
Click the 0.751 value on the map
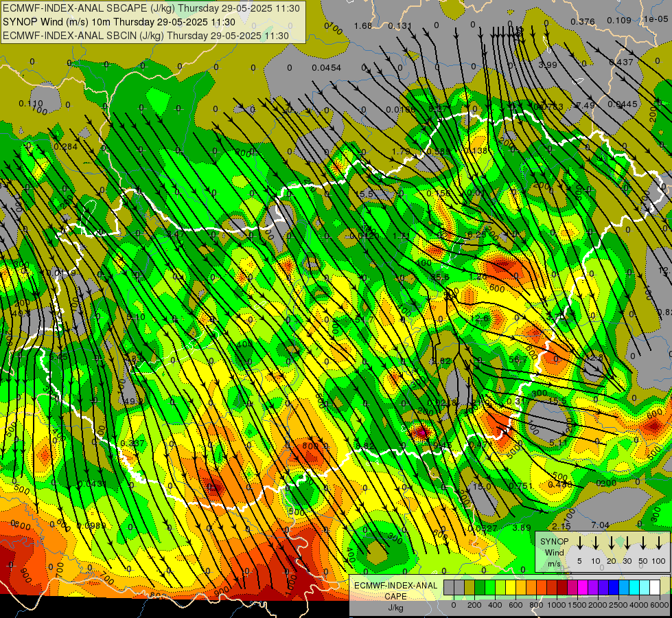tap(521, 486)
